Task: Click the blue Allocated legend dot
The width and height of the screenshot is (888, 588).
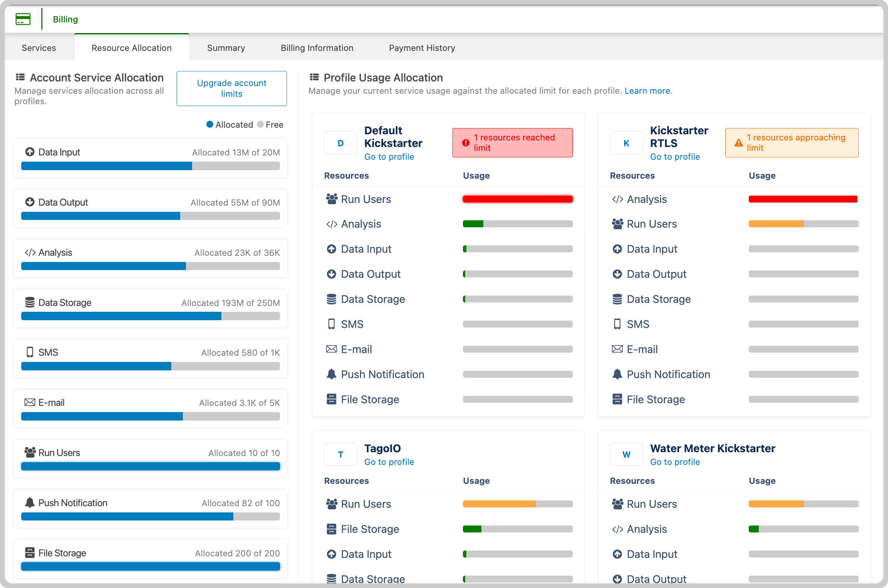Action: [x=210, y=124]
